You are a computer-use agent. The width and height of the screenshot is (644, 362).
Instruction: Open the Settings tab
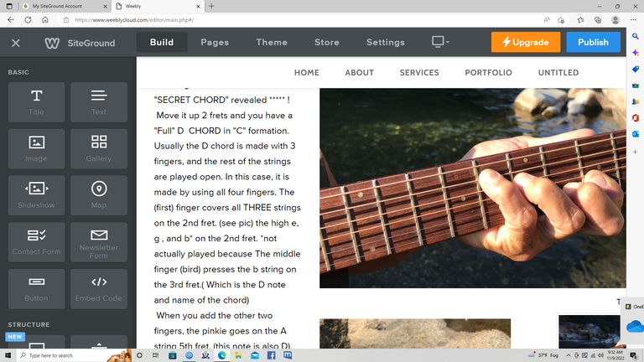385,42
